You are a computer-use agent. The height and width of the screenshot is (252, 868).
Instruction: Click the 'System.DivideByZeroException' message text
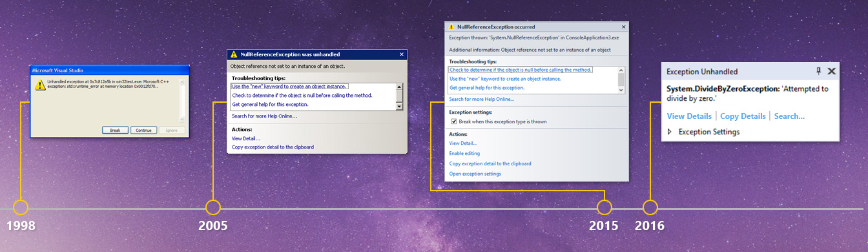pyautogui.click(x=747, y=94)
